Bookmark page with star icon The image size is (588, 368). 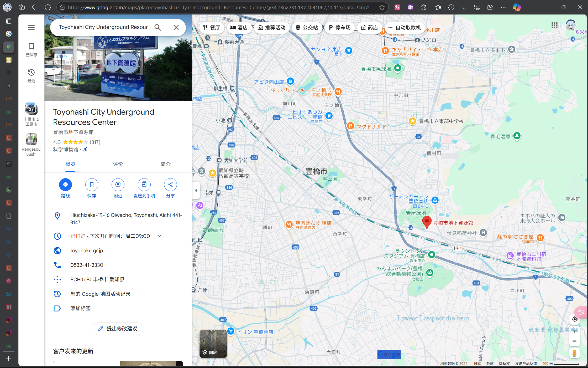pyautogui.click(x=382, y=7)
